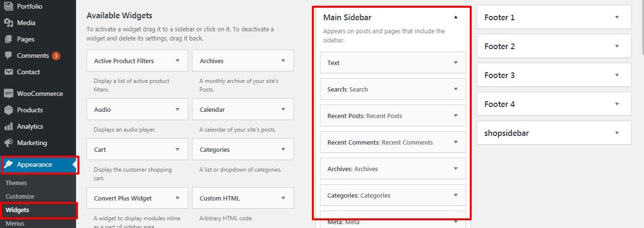644x228 pixels.
Task: Click the page vertical scrollbar
Action: coord(642,114)
